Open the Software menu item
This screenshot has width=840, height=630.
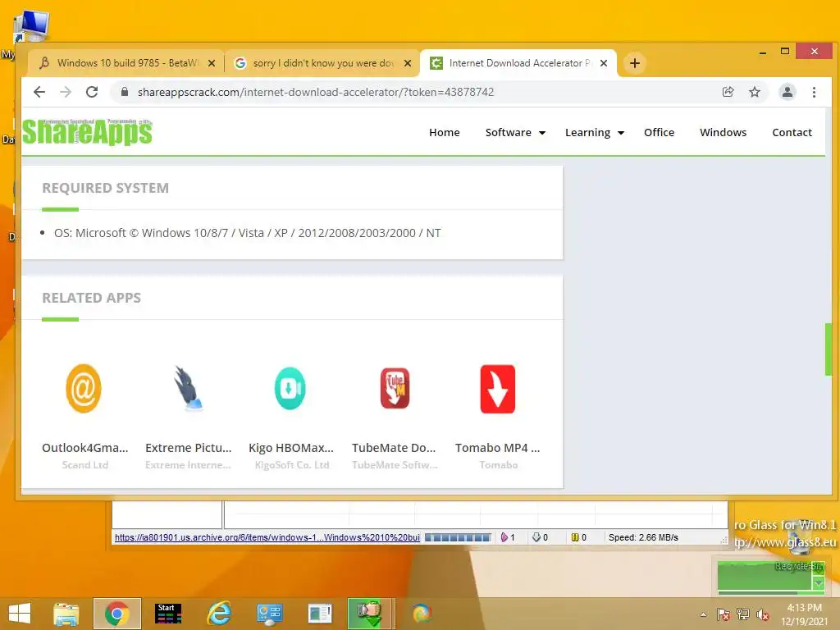pos(509,132)
